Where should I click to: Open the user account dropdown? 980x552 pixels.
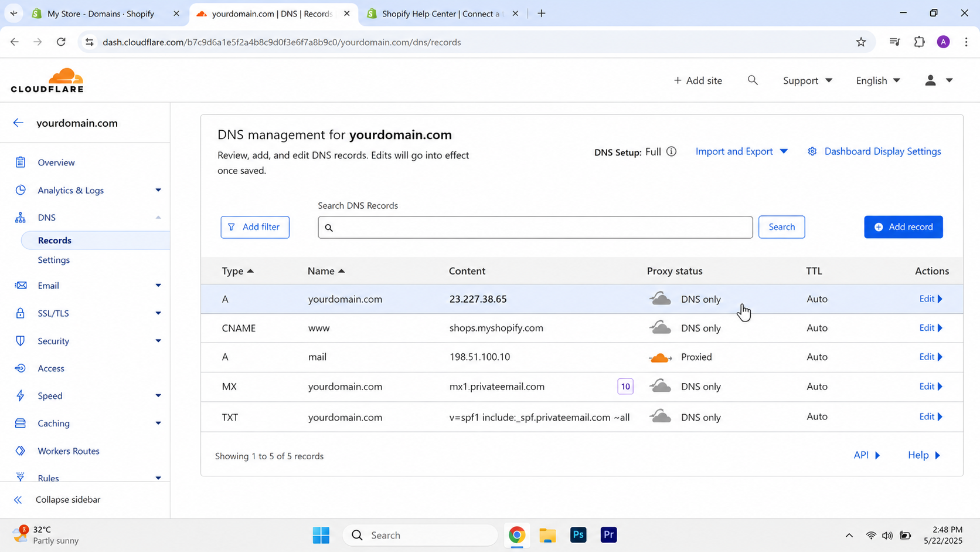[939, 80]
